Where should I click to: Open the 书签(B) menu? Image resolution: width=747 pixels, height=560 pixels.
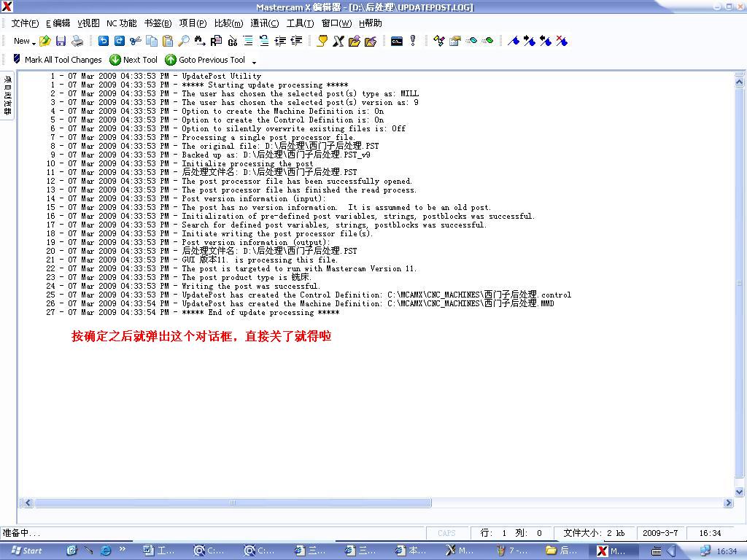[158, 23]
